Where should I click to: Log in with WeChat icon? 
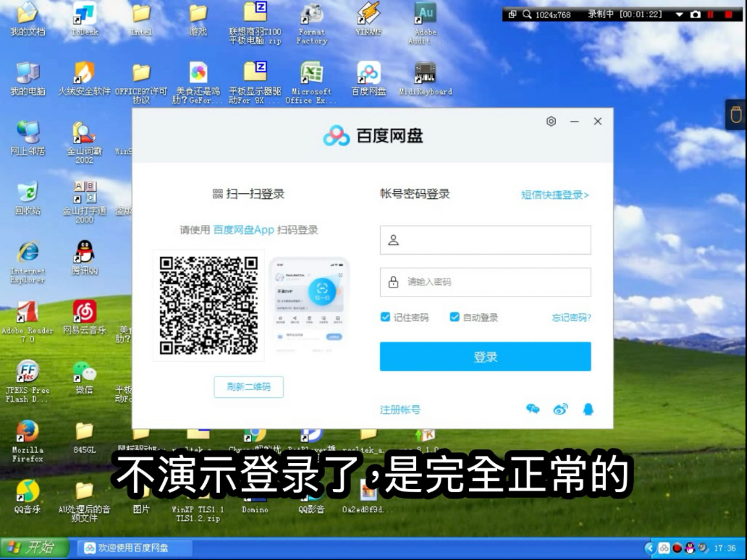tap(533, 409)
